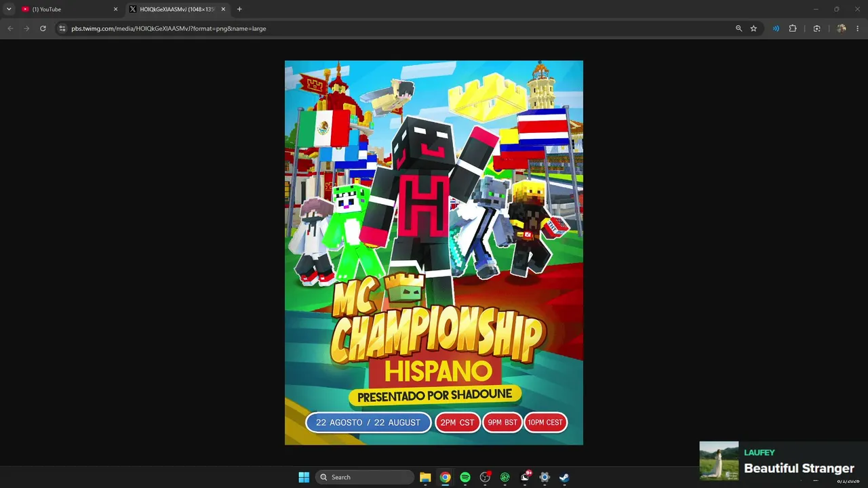
Task: Open the Chrome profile avatar
Action: coord(842,28)
